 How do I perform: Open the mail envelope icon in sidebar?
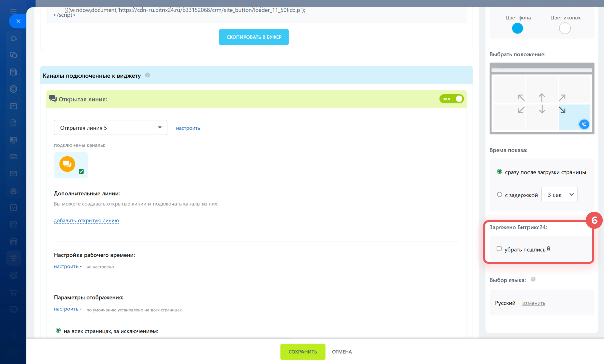click(x=14, y=173)
